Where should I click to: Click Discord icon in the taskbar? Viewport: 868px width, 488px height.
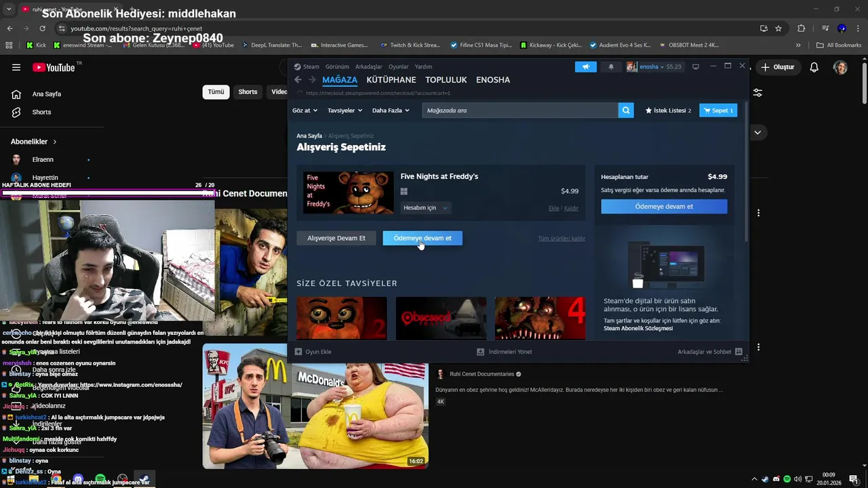click(x=78, y=479)
